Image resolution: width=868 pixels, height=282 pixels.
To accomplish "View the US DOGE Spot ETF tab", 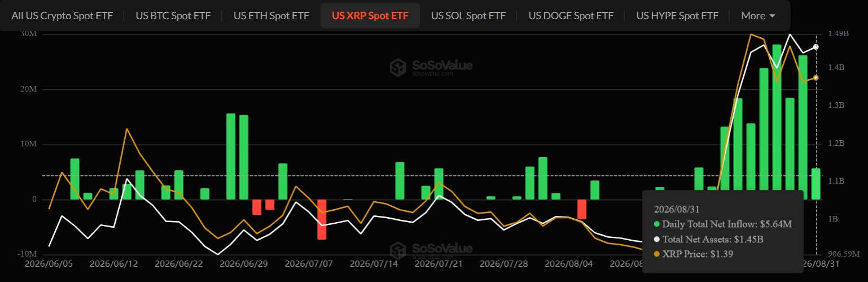I will (571, 15).
